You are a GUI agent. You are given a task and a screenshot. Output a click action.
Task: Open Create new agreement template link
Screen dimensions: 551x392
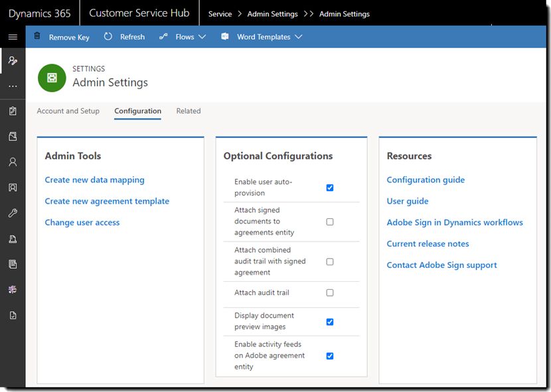point(107,201)
